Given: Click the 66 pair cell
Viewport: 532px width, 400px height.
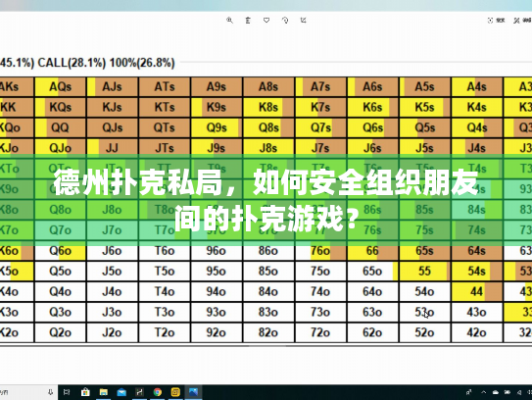Looking at the screenshot, I should pos(373,251).
